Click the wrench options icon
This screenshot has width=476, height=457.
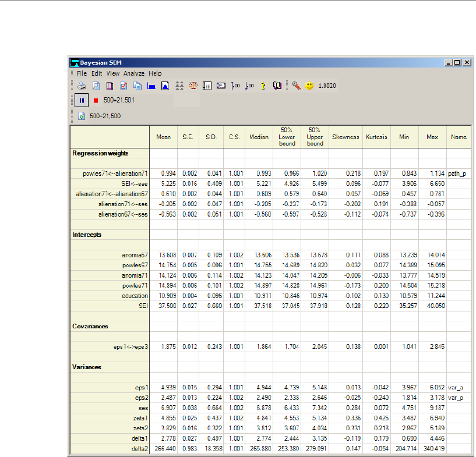click(x=296, y=86)
